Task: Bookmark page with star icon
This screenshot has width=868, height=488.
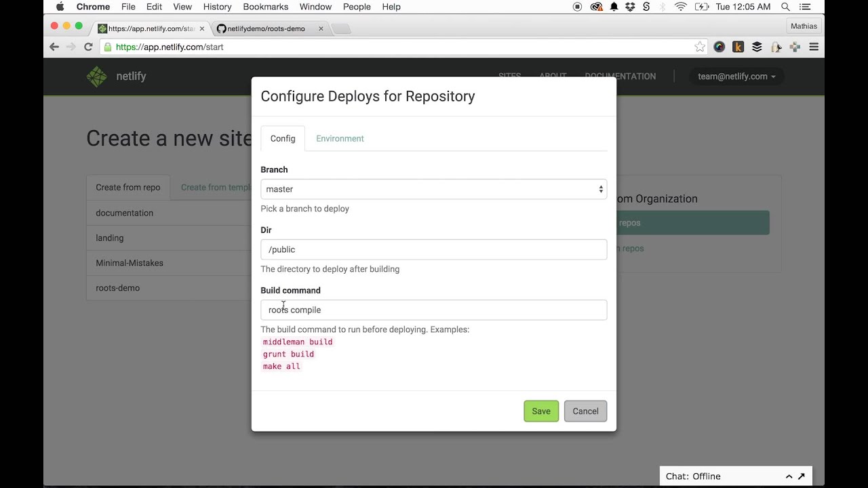Action: click(700, 47)
